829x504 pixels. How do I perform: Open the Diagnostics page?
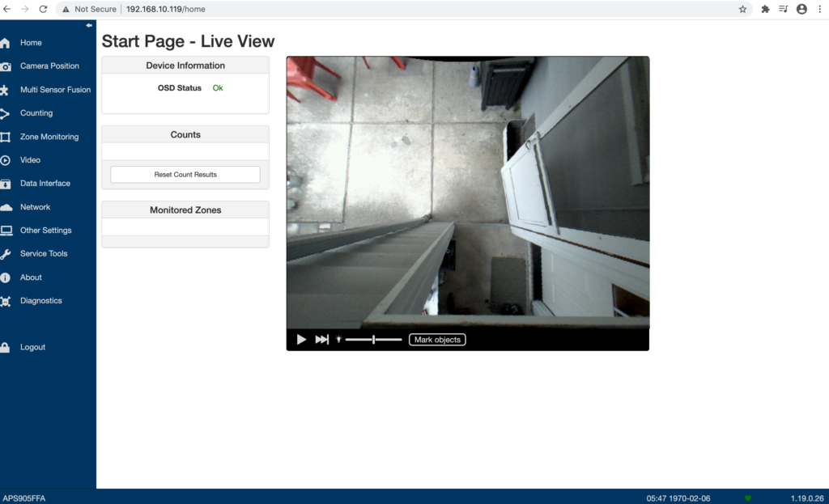(40, 301)
